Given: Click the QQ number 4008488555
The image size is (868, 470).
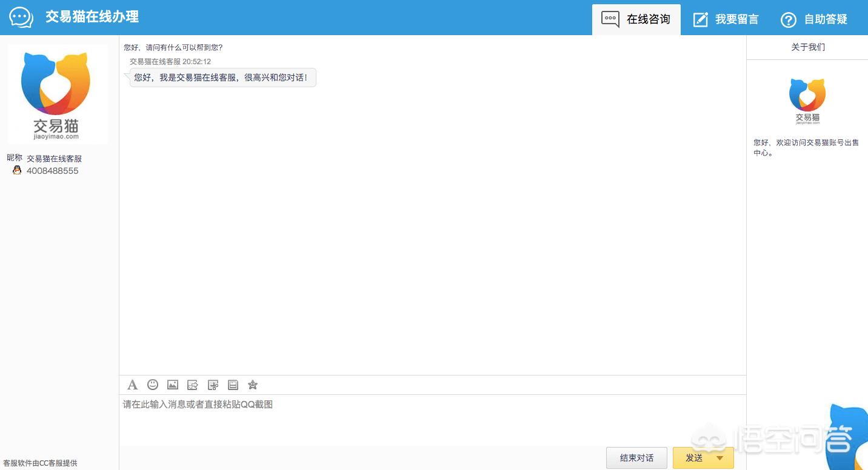Looking at the screenshot, I should (x=53, y=171).
